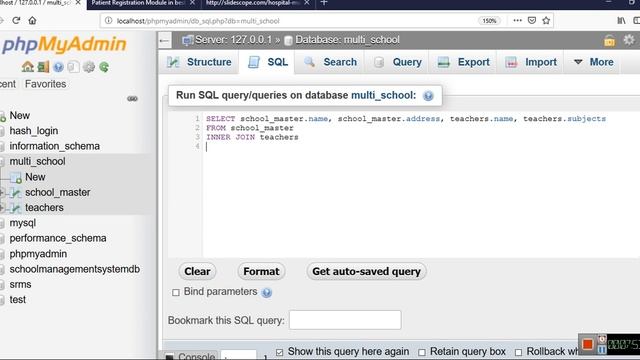Viewport: 640px width, 360px height.
Task: Open the MySQL documentation page icon
Action: 73,67
